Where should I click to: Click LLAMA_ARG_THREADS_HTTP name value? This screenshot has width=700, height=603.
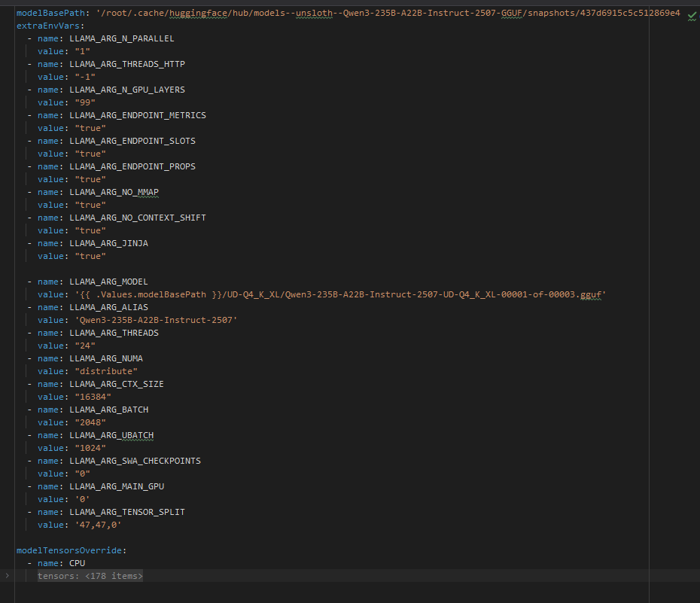[127, 64]
